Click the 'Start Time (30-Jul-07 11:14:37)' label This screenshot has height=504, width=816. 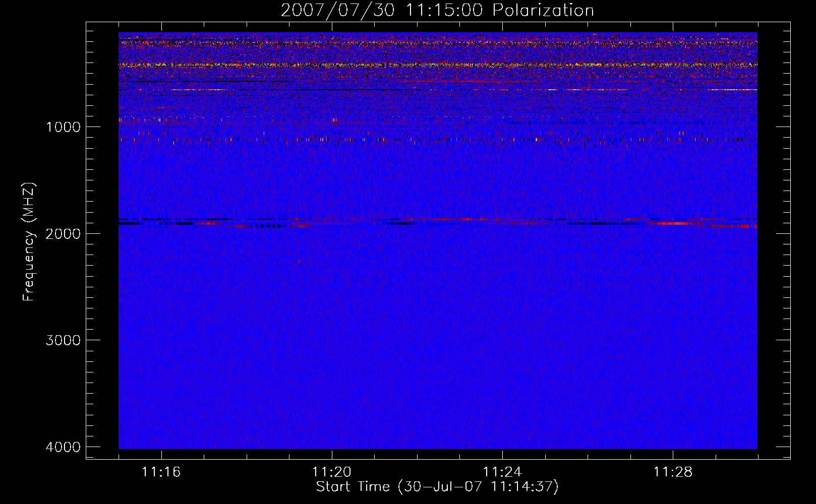coord(437,487)
